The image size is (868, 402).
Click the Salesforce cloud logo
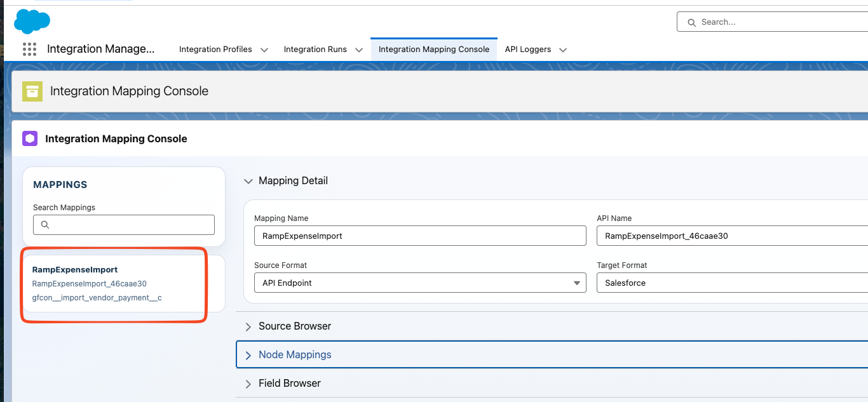(x=32, y=21)
